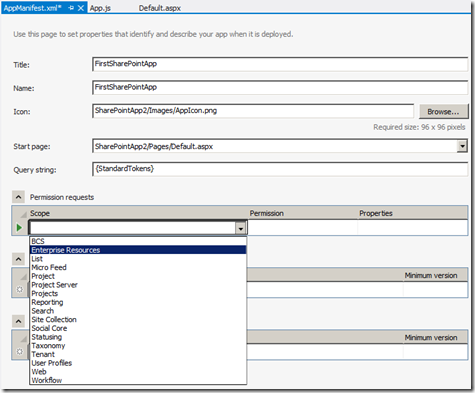Click new-row star icon in middle grid

[20, 289]
